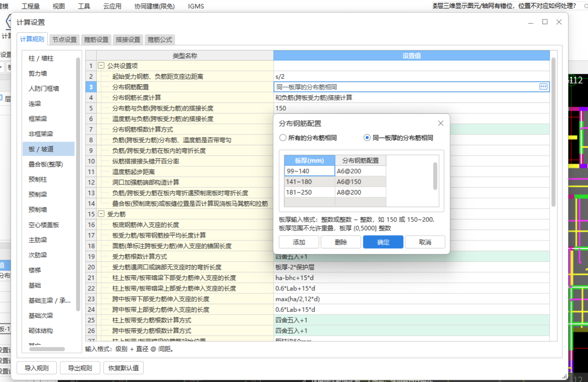Click the settings table's vertical scrollbar

(553, 132)
